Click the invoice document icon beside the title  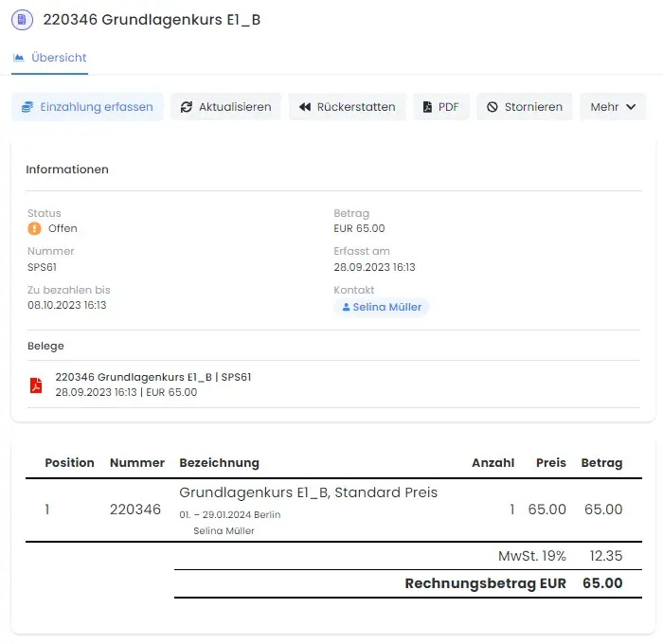coord(22,20)
